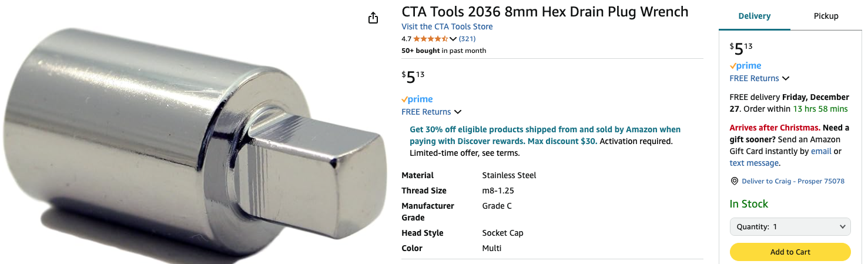Click the product title text
Image resolution: width=868 pixels, height=264 pixels.
(545, 12)
